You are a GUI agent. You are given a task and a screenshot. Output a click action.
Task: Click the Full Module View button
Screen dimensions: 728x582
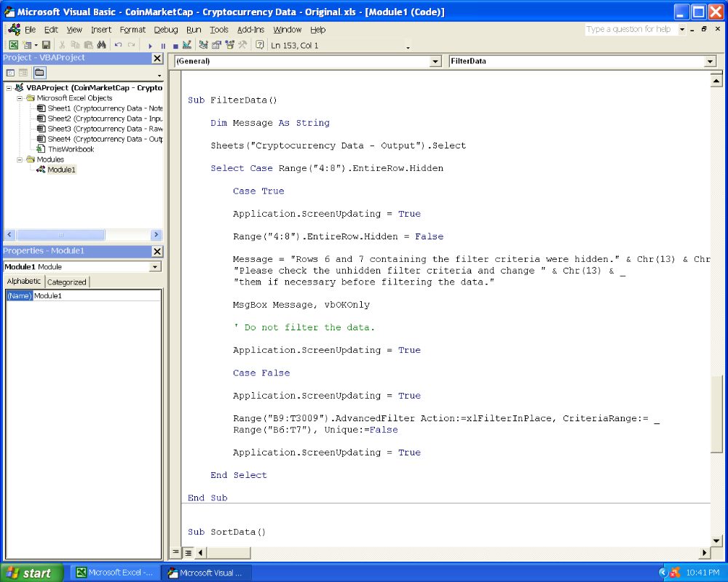point(188,552)
